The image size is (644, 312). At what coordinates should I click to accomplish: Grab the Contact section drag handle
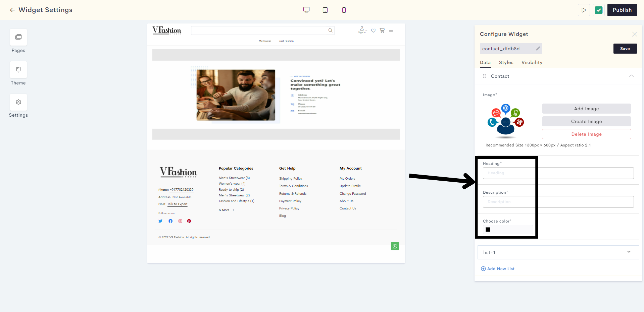point(484,76)
